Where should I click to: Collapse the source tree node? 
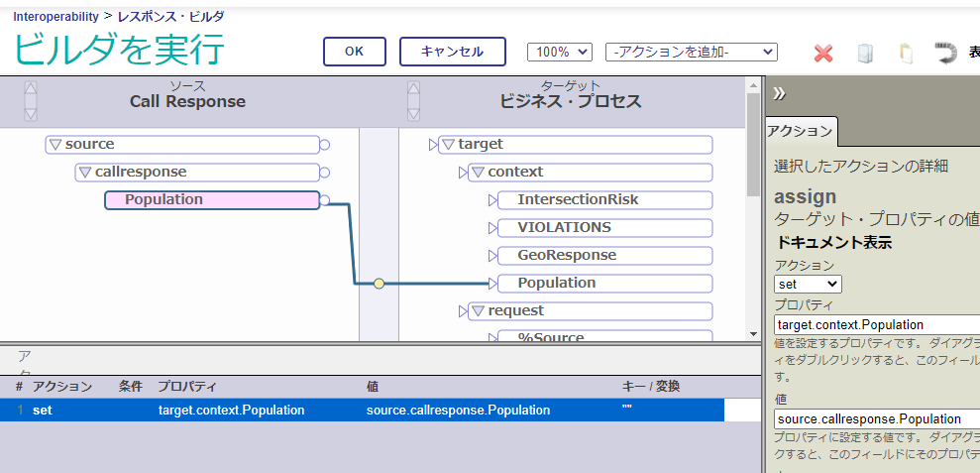coord(55,145)
